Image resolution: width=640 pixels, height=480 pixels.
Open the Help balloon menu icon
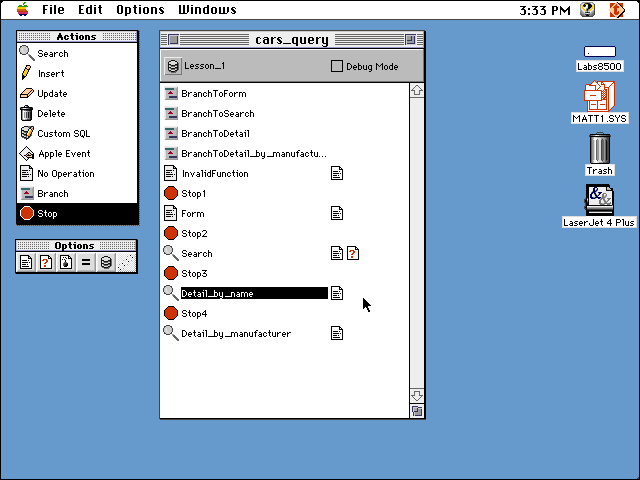pos(587,9)
